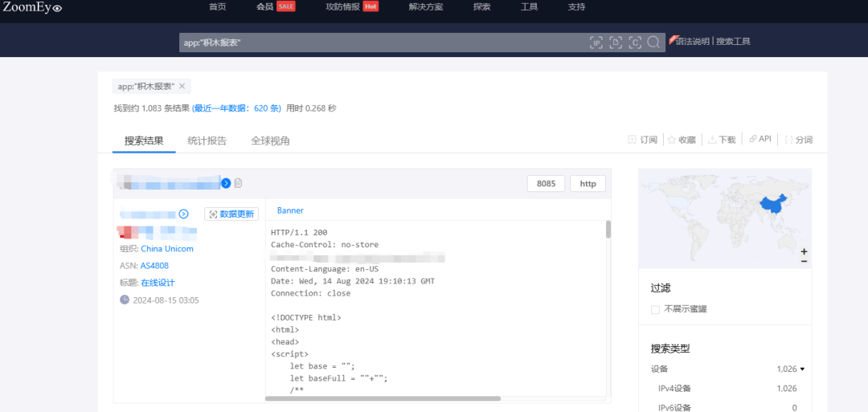
Task: Click the banner horizontal scrollbar thumb
Action: click(x=383, y=398)
